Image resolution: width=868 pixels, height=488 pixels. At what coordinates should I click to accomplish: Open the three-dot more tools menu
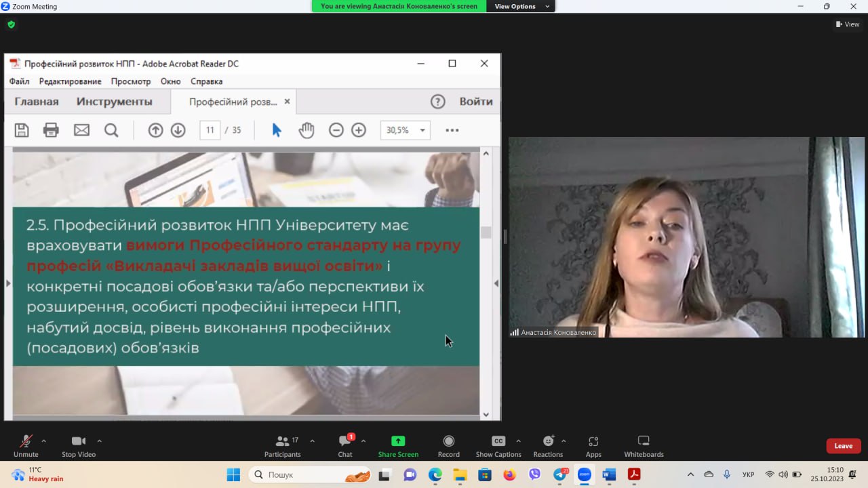click(x=452, y=130)
